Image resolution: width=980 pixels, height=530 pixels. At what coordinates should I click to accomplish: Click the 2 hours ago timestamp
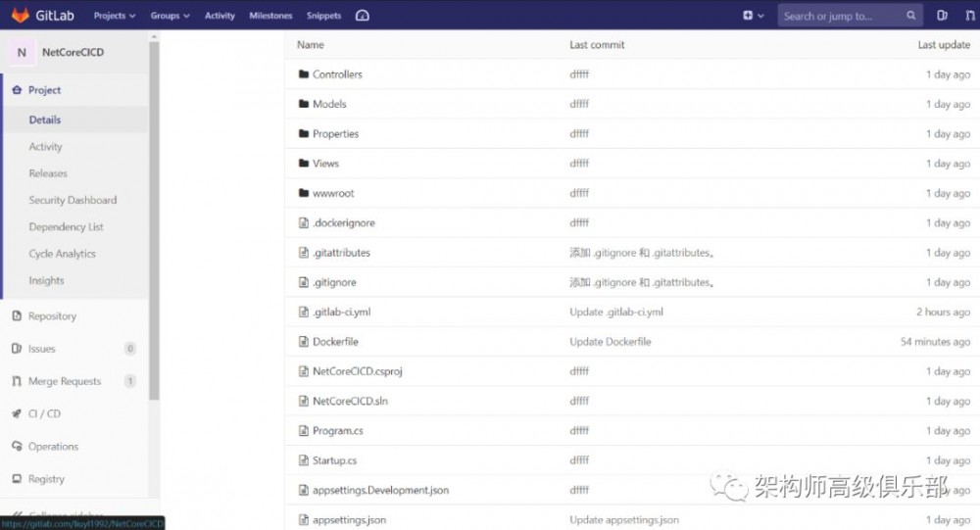943,312
